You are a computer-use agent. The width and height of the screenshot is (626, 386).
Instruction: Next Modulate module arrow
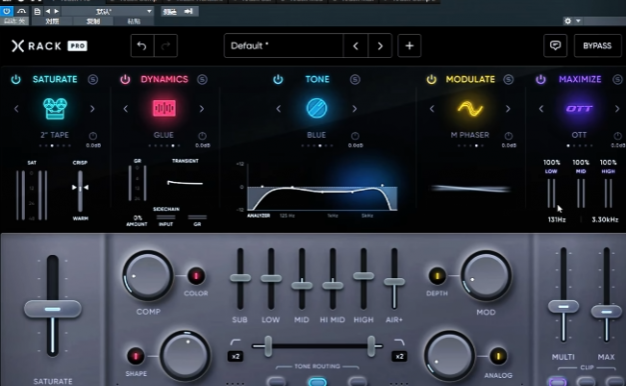pos(507,109)
